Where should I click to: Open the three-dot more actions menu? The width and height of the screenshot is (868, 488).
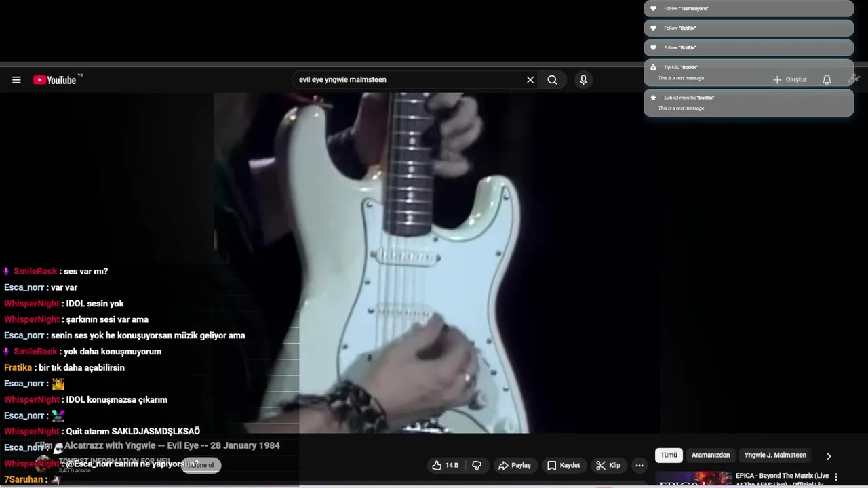639,466
